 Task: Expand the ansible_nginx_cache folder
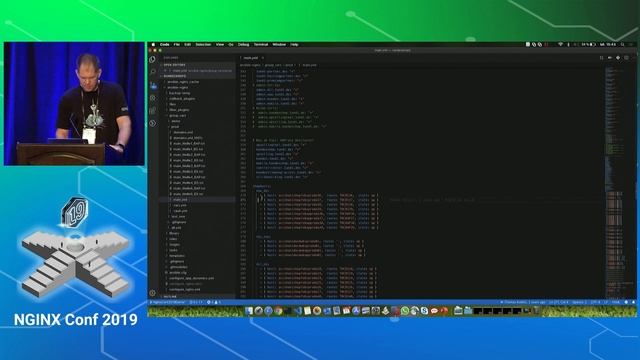183,82
